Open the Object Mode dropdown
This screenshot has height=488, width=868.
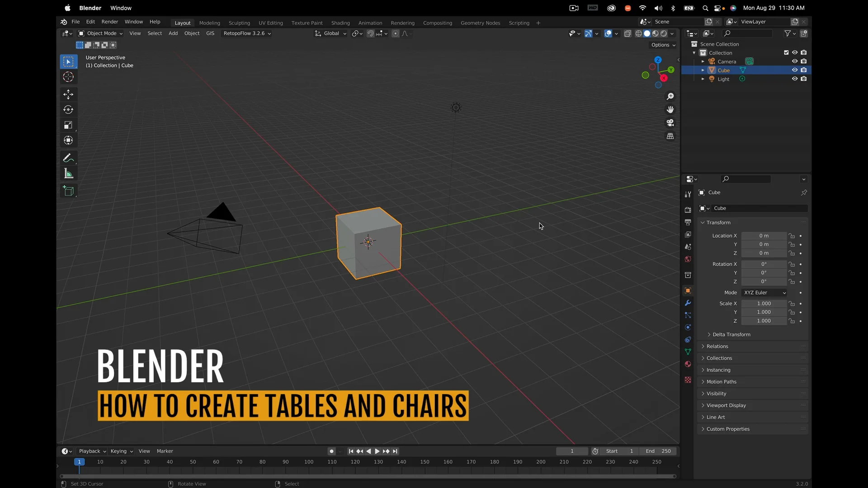pos(100,33)
